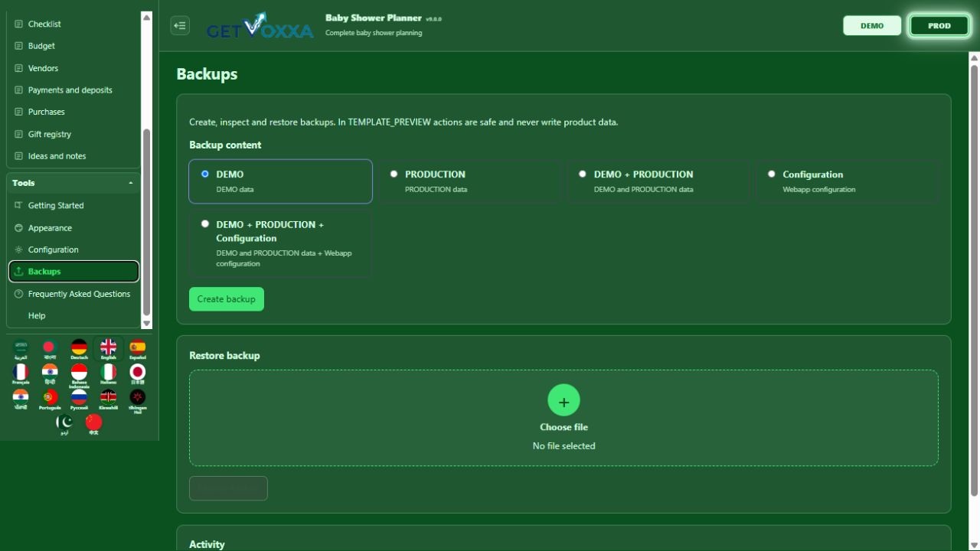The width and height of the screenshot is (980, 551).
Task: Select the PRODUCTION backup content radio
Action: pyautogui.click(x=394, y=174)
